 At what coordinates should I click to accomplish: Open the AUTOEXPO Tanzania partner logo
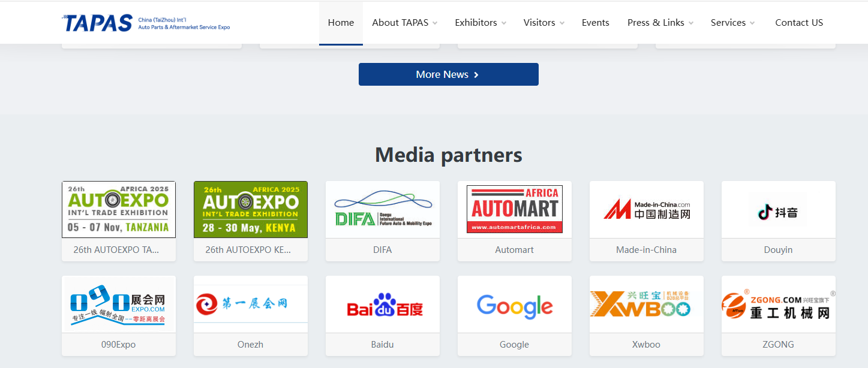[119, 210]
